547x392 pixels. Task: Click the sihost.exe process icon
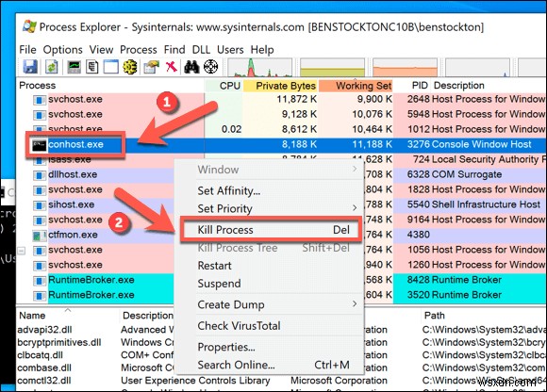pyautogui.click(x=40, y=204)
